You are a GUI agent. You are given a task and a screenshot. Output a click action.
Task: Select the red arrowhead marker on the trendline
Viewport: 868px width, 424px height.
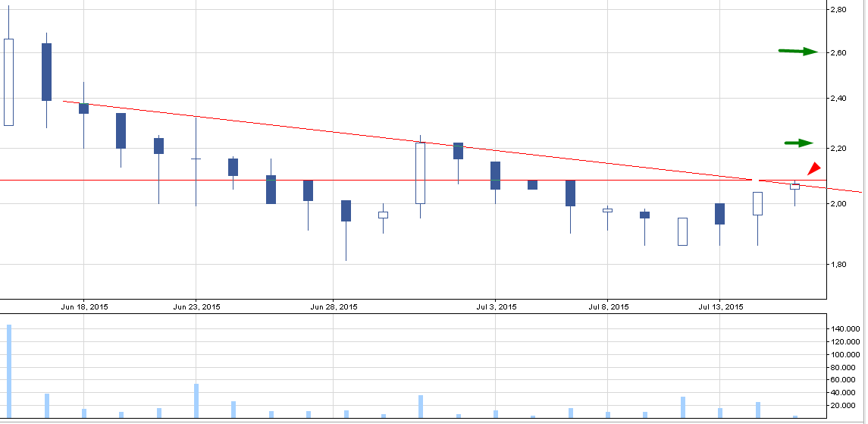click(813, 168)
